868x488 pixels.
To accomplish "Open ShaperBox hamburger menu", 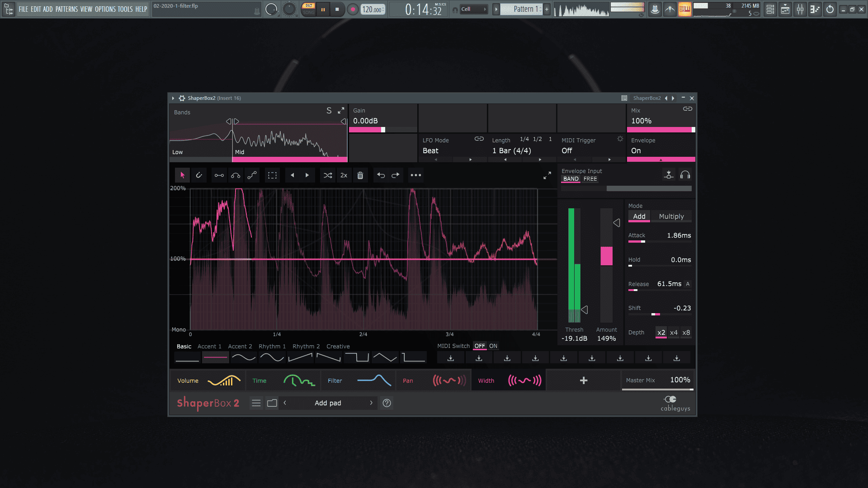I will [x=256, y=403].
